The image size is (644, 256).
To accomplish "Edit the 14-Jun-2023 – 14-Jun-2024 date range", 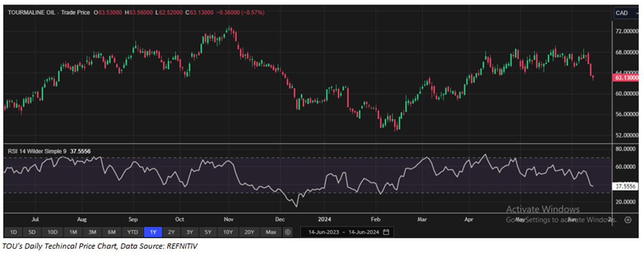I will pyautogui.click(x=347, y=232).
